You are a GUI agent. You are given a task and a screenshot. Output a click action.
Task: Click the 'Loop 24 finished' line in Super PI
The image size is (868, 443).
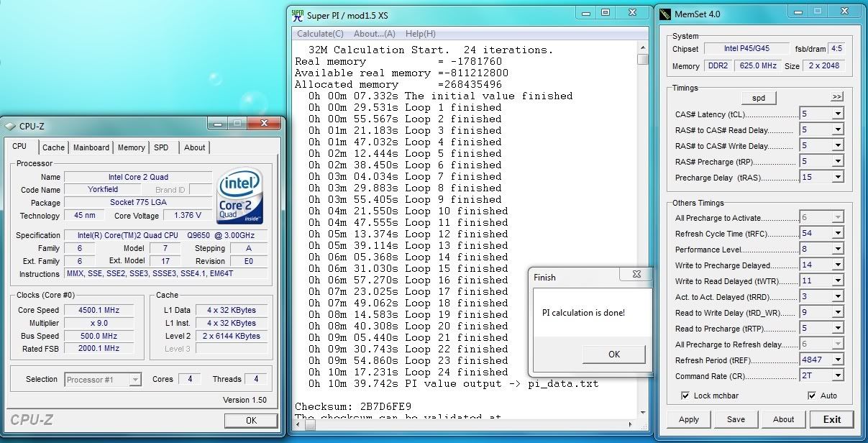pos(408,372)
